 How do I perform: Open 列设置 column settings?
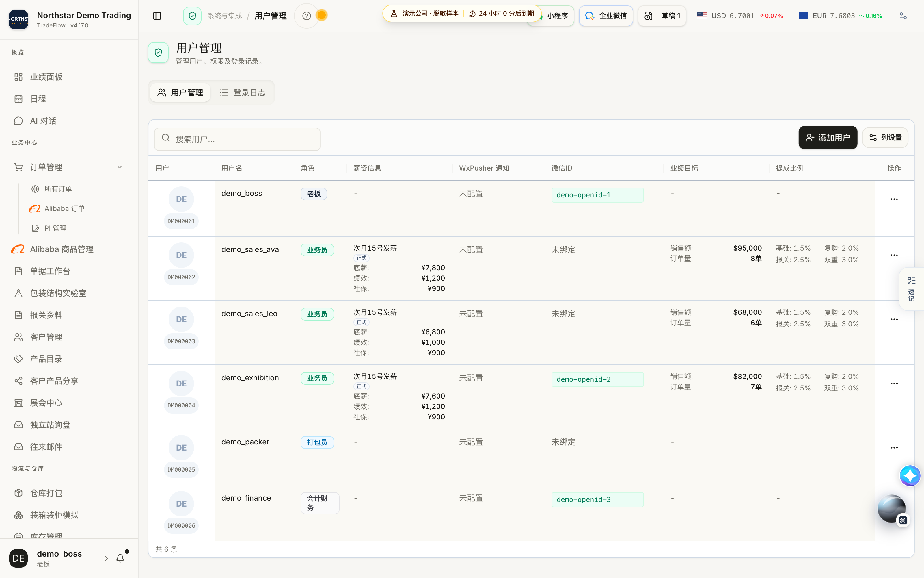point(885,138)
